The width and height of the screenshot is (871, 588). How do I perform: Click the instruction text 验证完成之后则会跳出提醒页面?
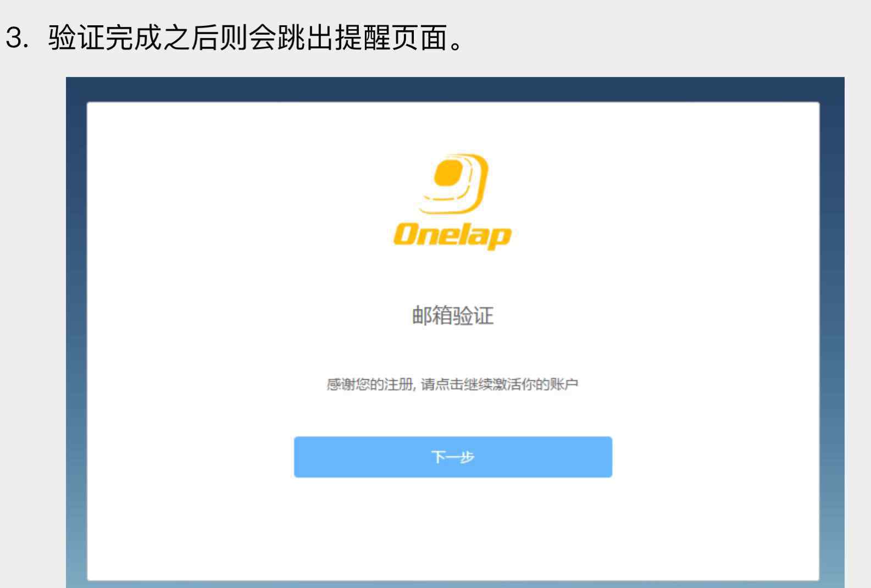[x=256, y=38]
